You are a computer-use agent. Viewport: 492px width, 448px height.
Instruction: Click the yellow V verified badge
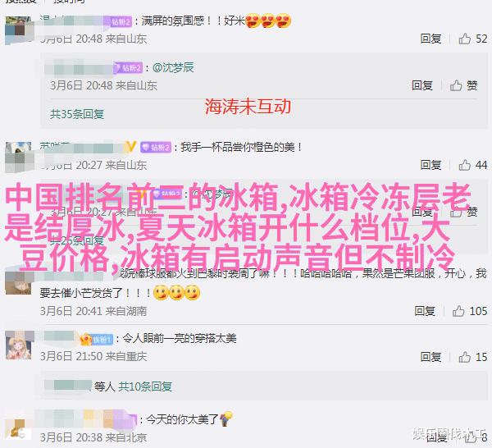pos(130,147)
